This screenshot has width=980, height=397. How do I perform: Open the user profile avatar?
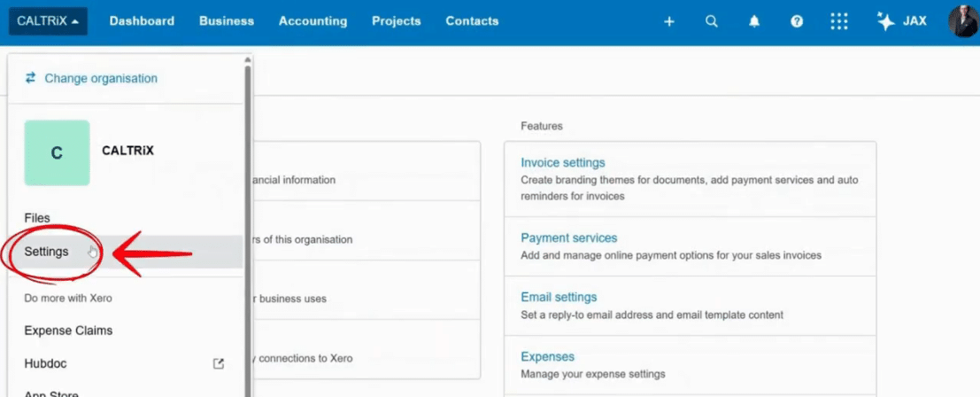(x=963, y=21)
